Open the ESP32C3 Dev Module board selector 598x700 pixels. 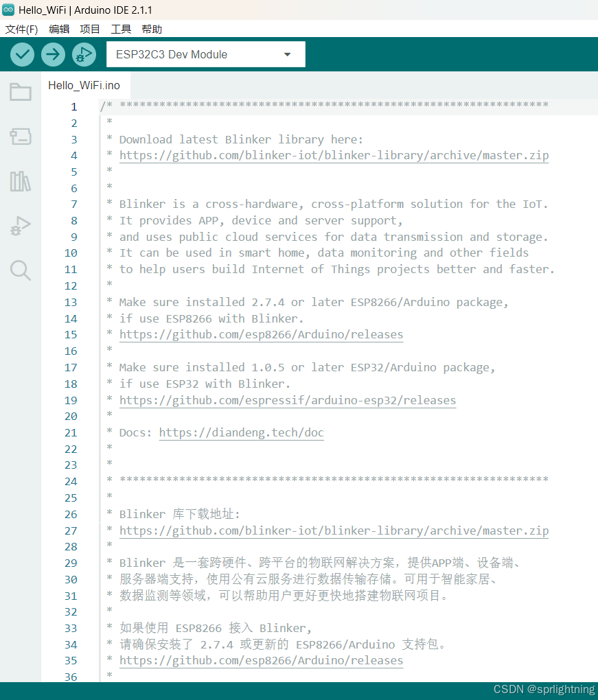(206, 54)
